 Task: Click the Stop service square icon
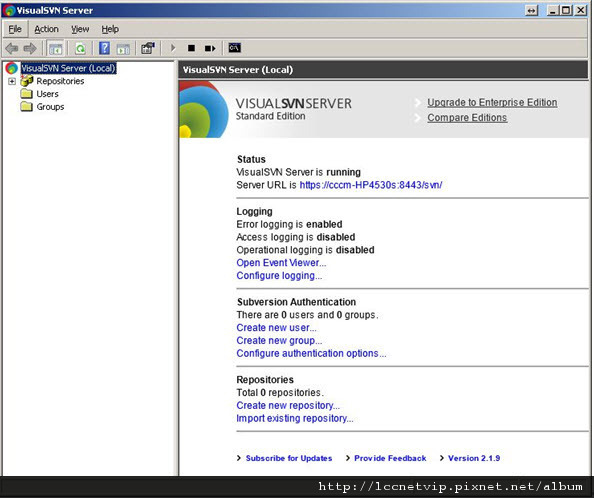click(191, 48)
